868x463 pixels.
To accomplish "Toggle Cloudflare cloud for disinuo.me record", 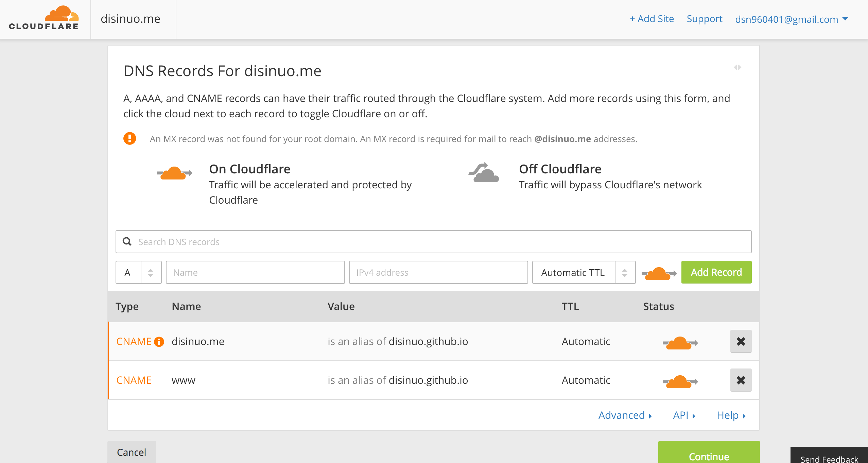I will [680, 343].
